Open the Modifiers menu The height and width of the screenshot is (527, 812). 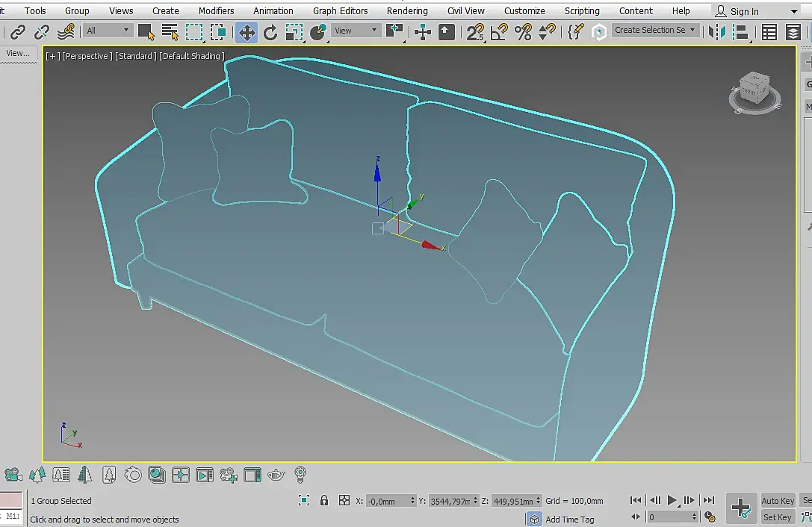pyautogui.click(x=216, y=10)
